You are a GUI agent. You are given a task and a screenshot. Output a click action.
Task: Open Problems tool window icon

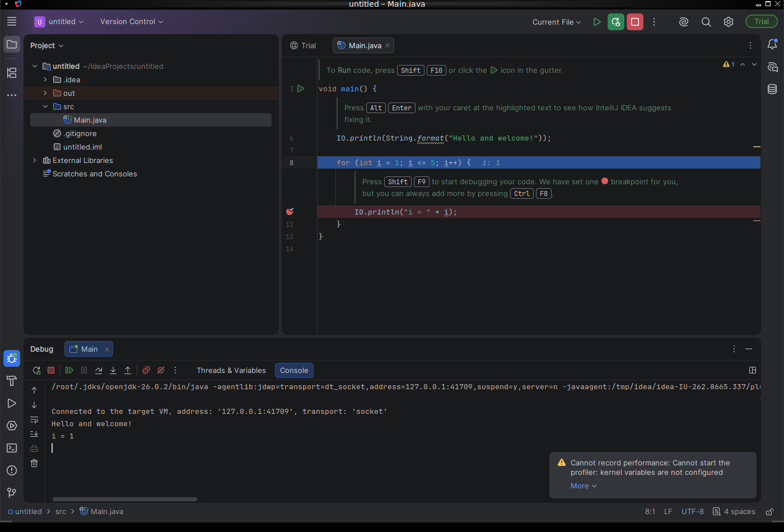pos(12,470)
